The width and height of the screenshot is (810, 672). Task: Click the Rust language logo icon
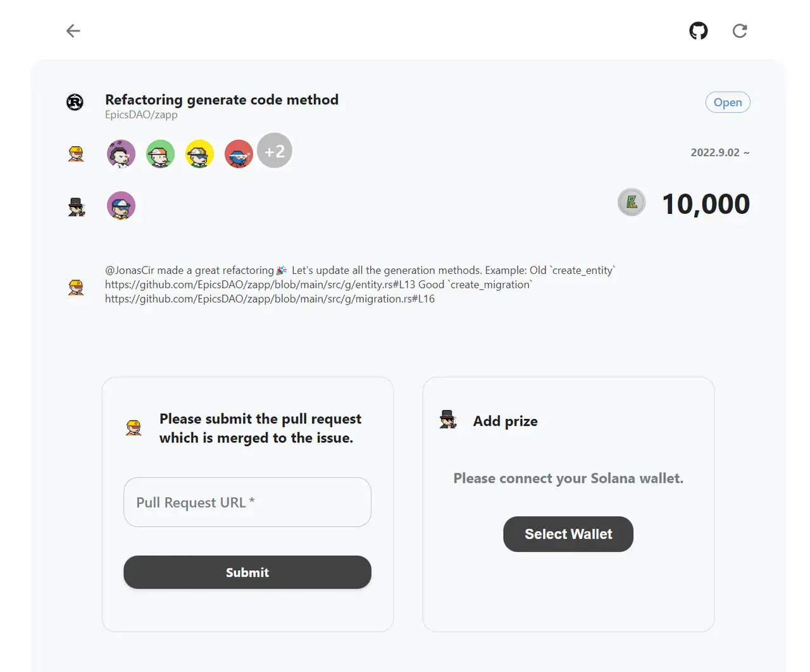click(x=75, y=102)
